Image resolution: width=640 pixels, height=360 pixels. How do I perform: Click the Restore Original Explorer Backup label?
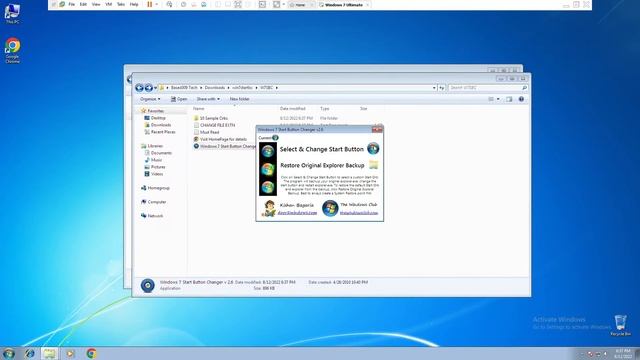(322, 165)
